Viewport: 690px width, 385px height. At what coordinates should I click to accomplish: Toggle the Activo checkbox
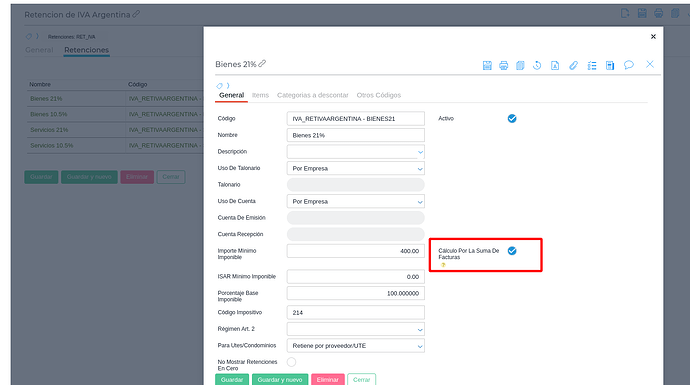pyautogui.click(x=512, y=118)
